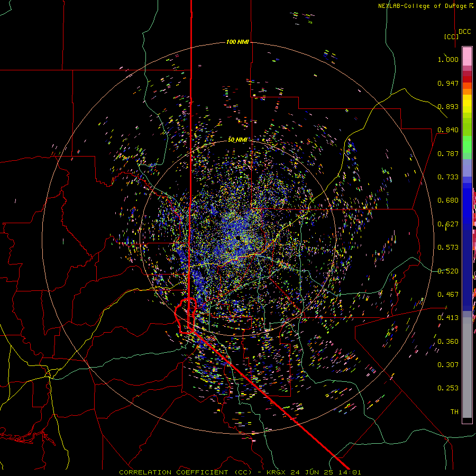The image size is (476, 476).
Task: Pick the light pink top color of the scale bar
Action: (x=467, y=57)
